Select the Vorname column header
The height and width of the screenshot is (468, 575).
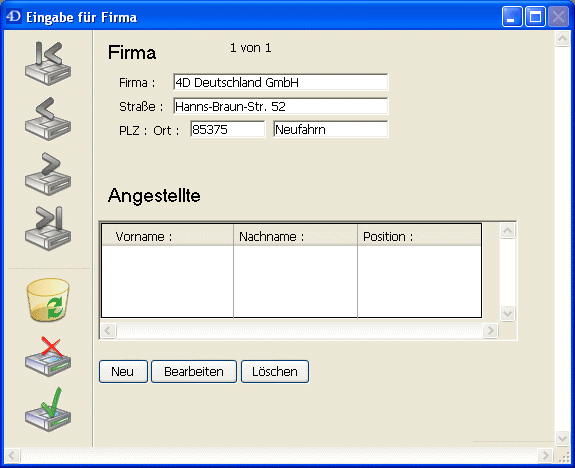[x=168, y=235]
